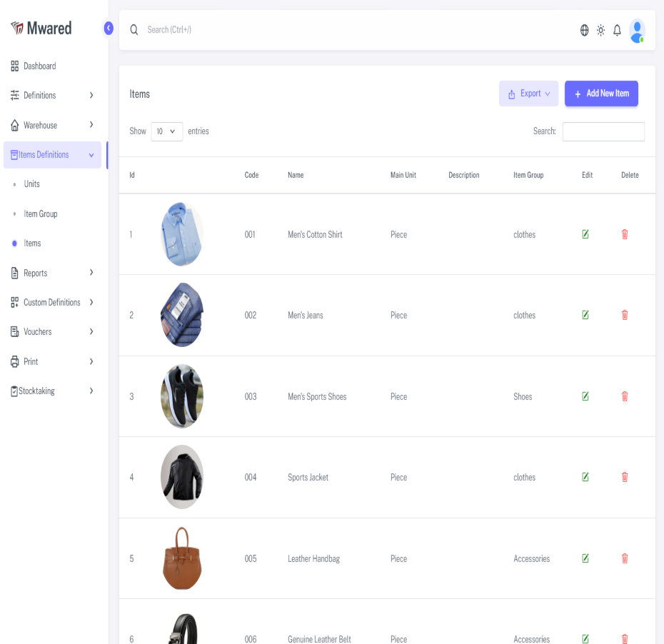Open the Show entries count dropdown
Viewport: 664px width, 644px height.
pos(167,131)
